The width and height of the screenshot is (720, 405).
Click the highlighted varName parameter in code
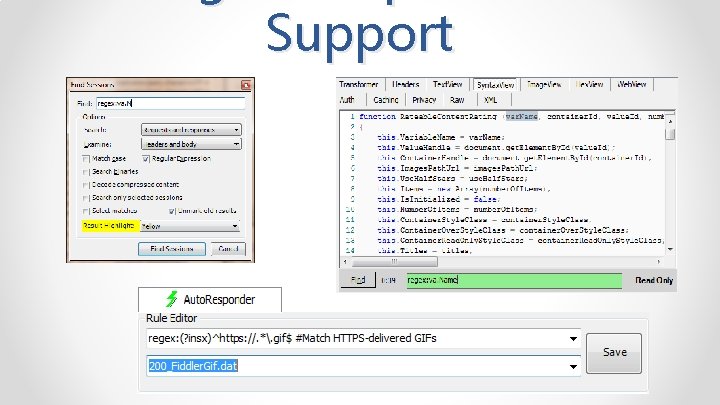[522, 117]
